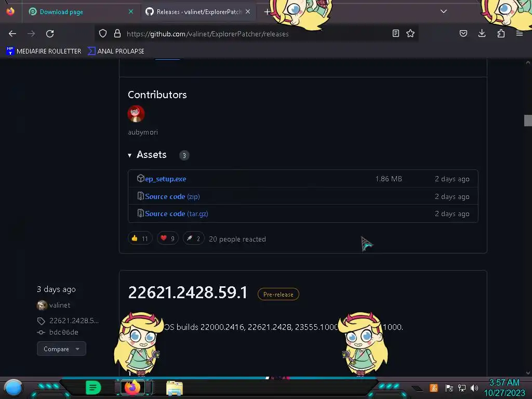The image size is (532, 399).
Task: Open the clock showing 3:57 AM
Action: point(504,383)
